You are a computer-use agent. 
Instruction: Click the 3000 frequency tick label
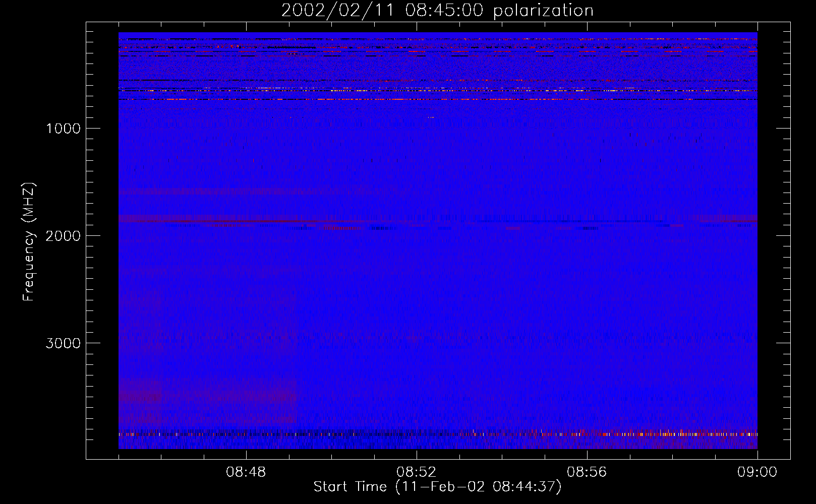pyautogui.click(x=63, y=343)
